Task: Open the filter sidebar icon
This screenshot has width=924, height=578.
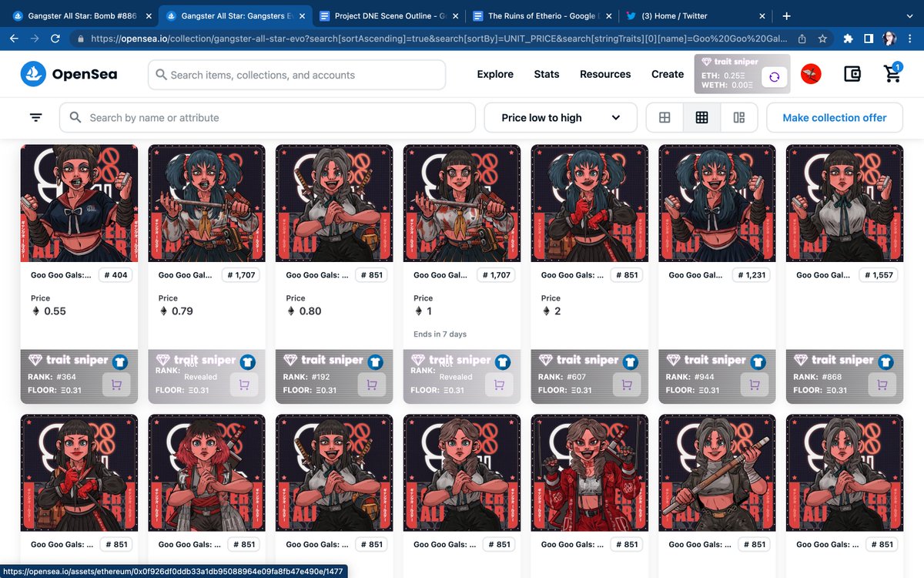Action: pos(36,117)
